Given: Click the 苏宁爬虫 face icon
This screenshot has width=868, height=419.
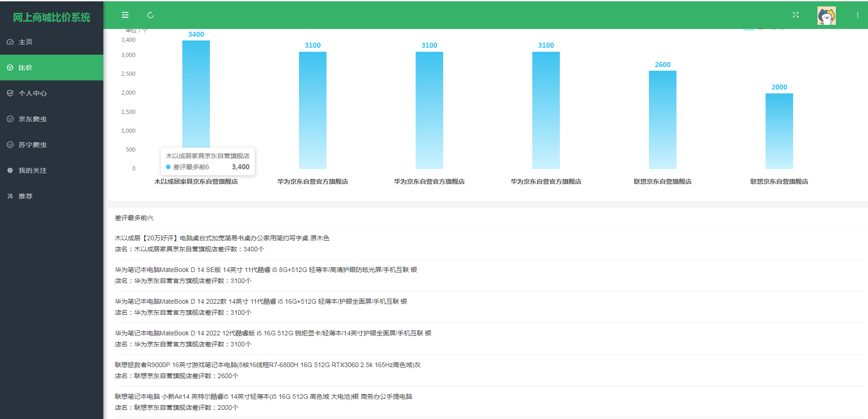Looking at the screenshot, I should click(10, 145).
